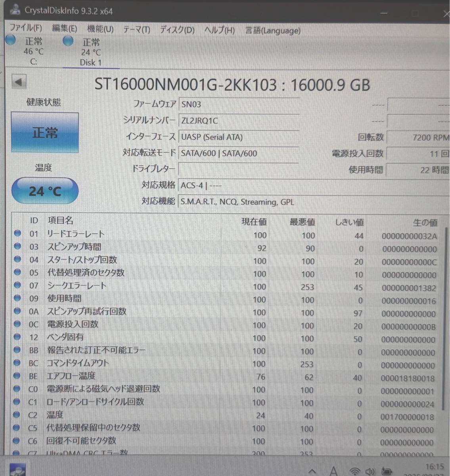Click the transfer mode field SATA/600 | SATA/600
This screenshot has height=476, width=450.
pos(239,153)
